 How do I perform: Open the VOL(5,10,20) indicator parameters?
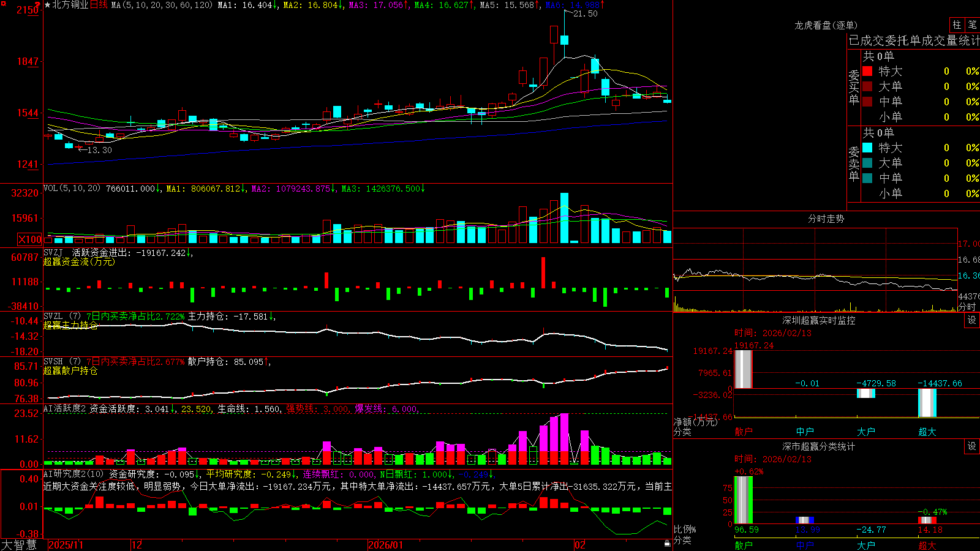click(72, 189)
